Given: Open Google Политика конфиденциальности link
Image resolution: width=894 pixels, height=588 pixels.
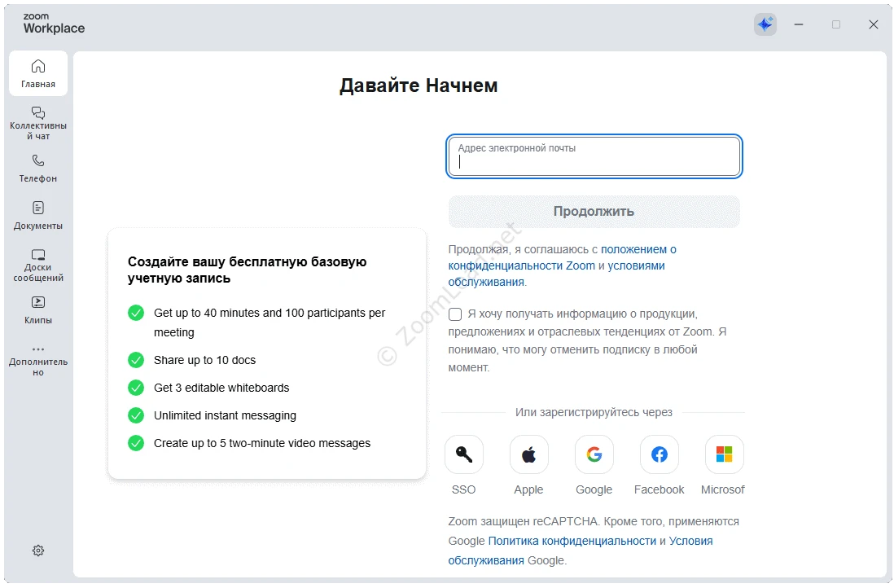Looking at the screenshot, I should coord(572,541).
